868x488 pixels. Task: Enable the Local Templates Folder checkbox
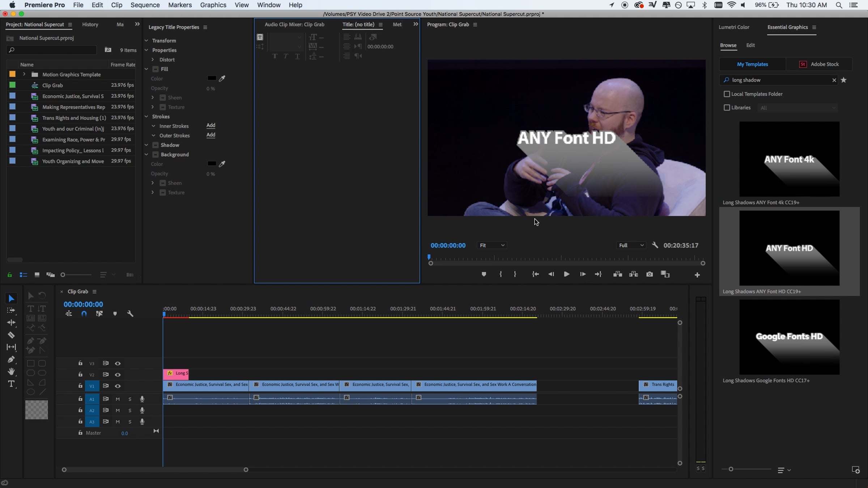point(727,94)
